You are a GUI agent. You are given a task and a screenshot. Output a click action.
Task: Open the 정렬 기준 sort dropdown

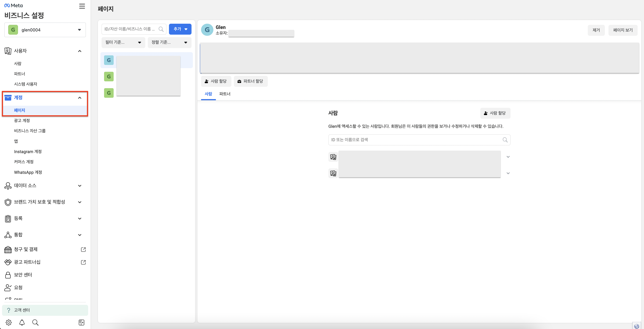(169, 42)
